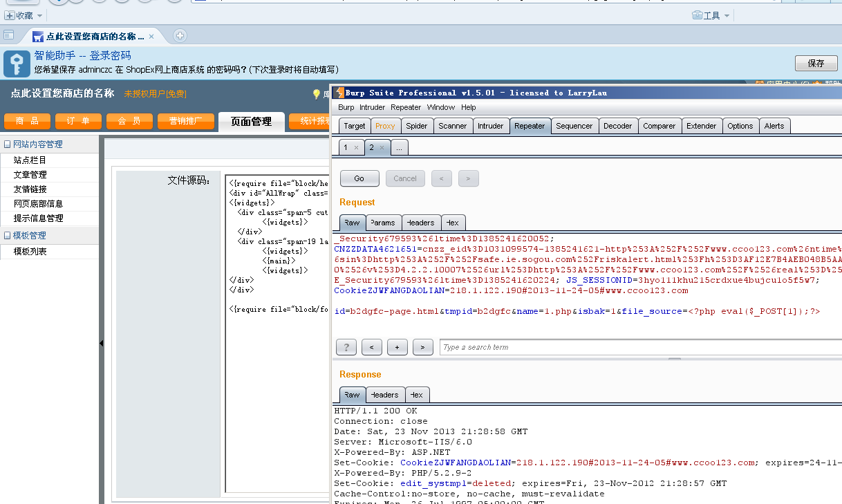Image resolution: width=842 pixels, height=504 pixels.
Task: Select Request Hex tab
Action: click(453, 223)
